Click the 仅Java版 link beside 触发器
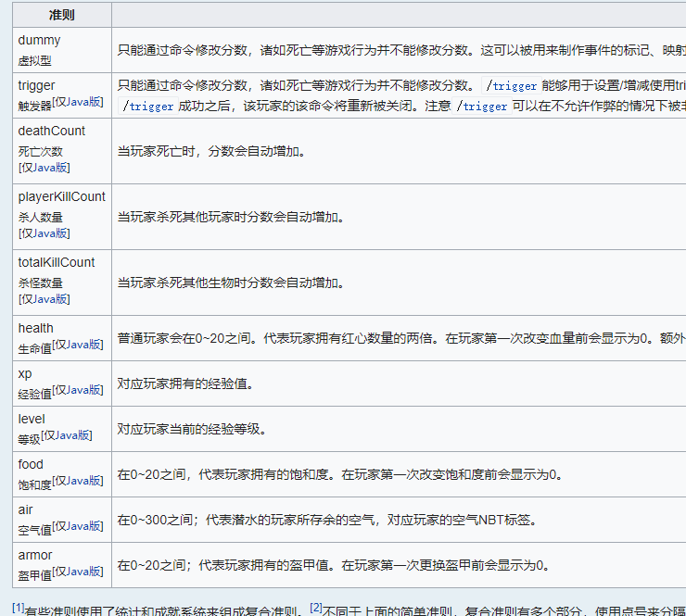 tap(80, 103)
